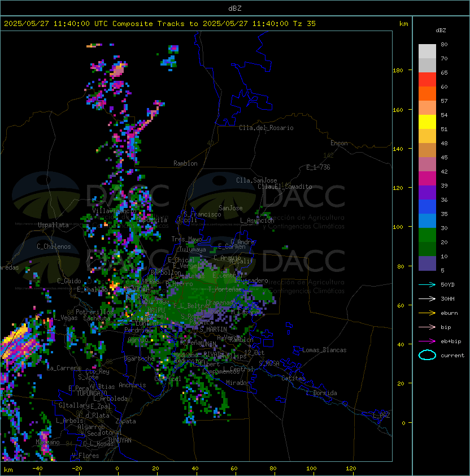Pick the magenta 39-42 dBZ color band
This screenshot has width=470, height=476.
coord(427,179)
